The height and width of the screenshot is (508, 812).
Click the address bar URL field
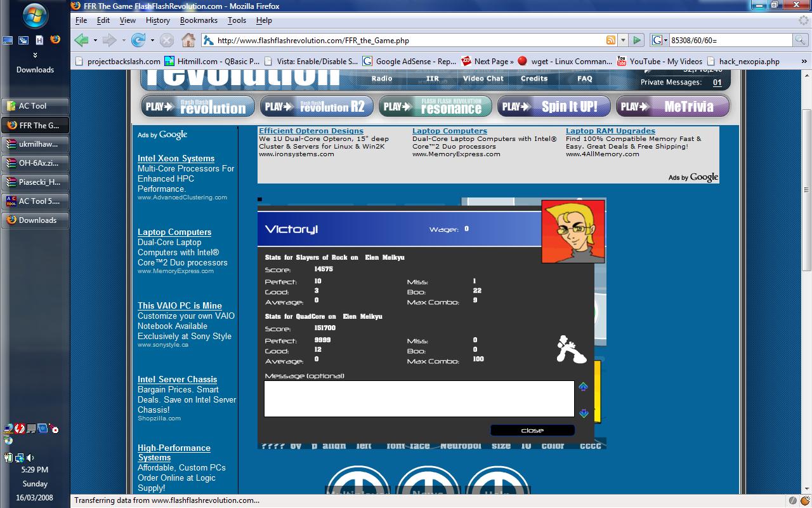point(409,40)
